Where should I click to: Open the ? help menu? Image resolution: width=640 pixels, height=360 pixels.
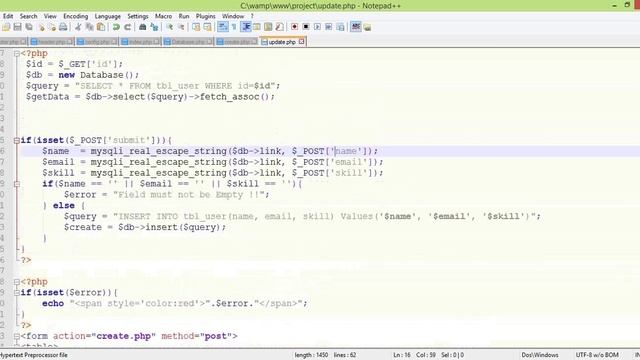tap(252, 16)
